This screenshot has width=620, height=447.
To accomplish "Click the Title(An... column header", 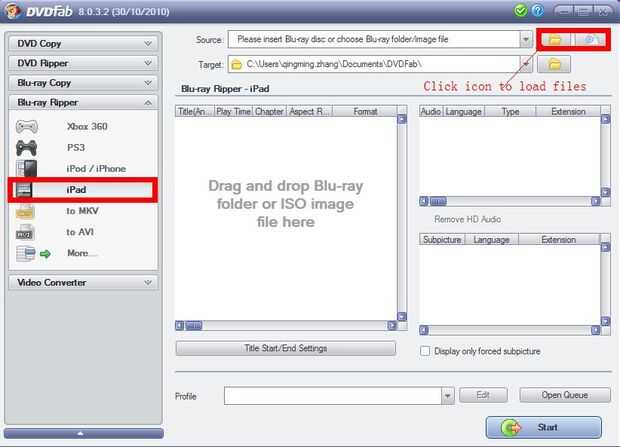I will pyautogui.click(x=195, y=112).
